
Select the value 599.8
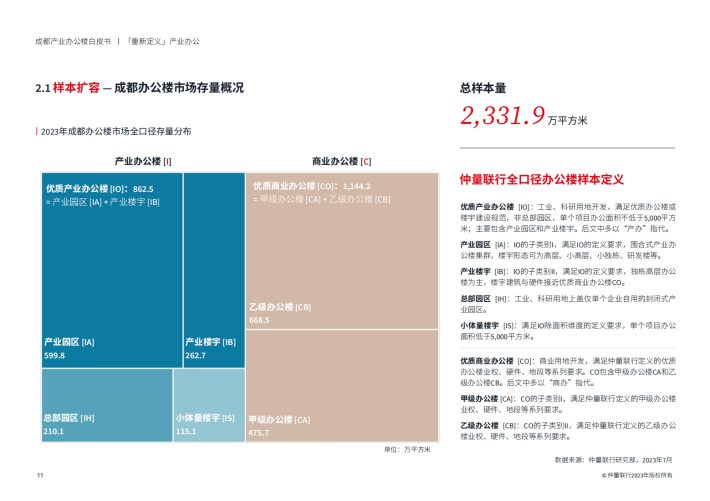54,356
